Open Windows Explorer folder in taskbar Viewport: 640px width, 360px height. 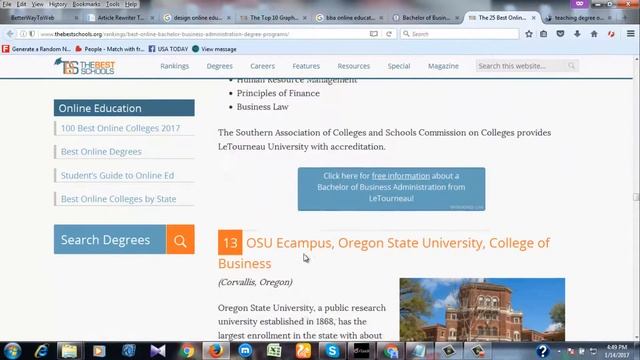point(69,351)
